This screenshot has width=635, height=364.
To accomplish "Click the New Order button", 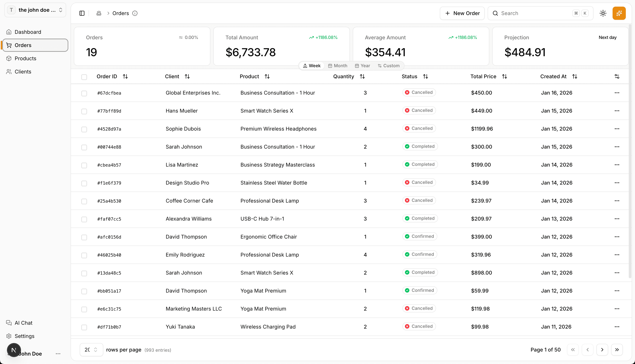I will pos(462,13).
